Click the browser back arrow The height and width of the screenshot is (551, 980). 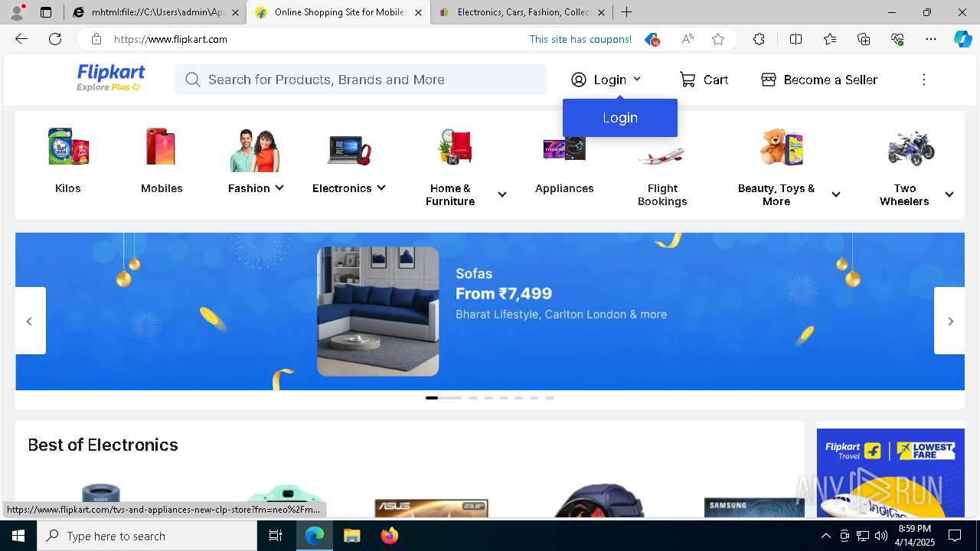[x=21, y=39]
